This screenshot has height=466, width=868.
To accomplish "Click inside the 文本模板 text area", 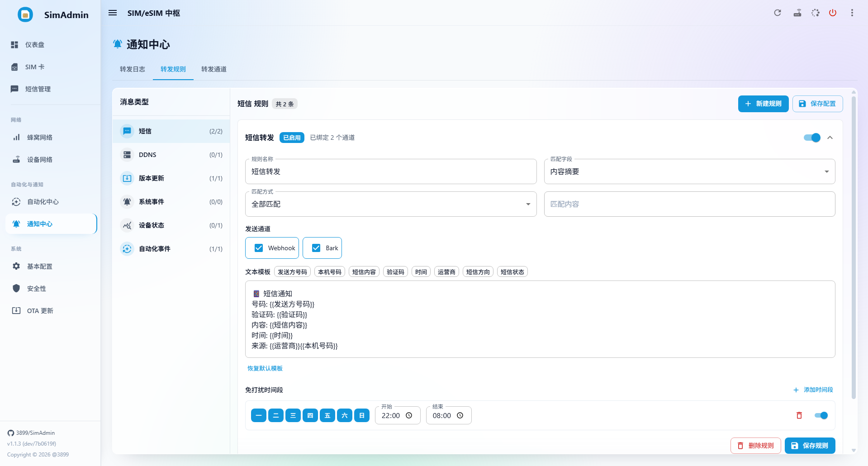I will [x=540, y=319].
